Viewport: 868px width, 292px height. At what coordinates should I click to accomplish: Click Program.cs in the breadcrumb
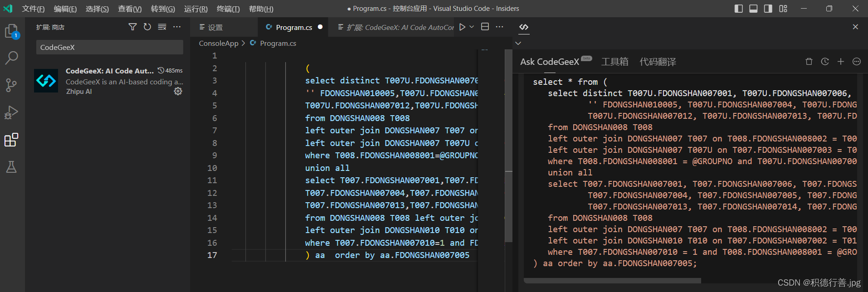(x=278, y=43)
